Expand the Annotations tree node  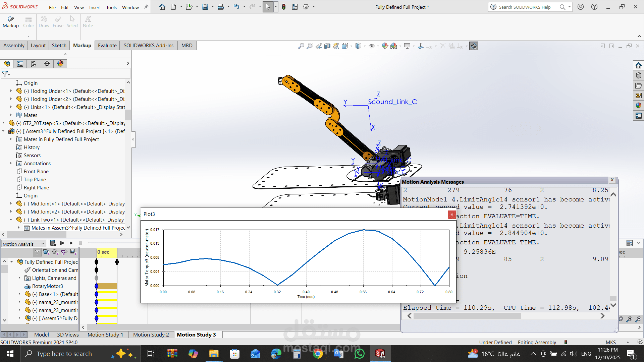[11, 163]
